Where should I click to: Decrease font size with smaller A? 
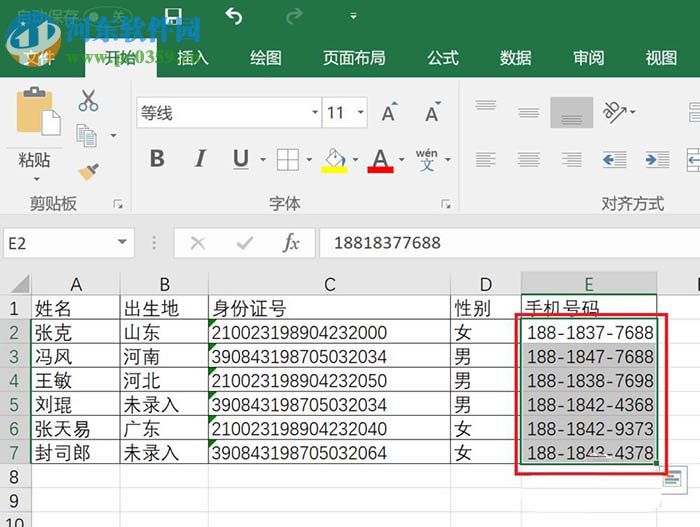(x=433, y=112)
